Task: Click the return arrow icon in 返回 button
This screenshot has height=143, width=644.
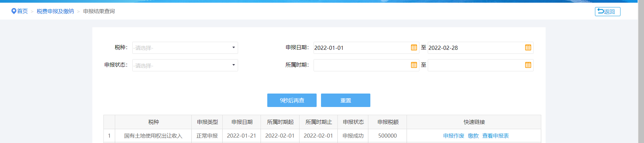Action: tap(601, 11)
